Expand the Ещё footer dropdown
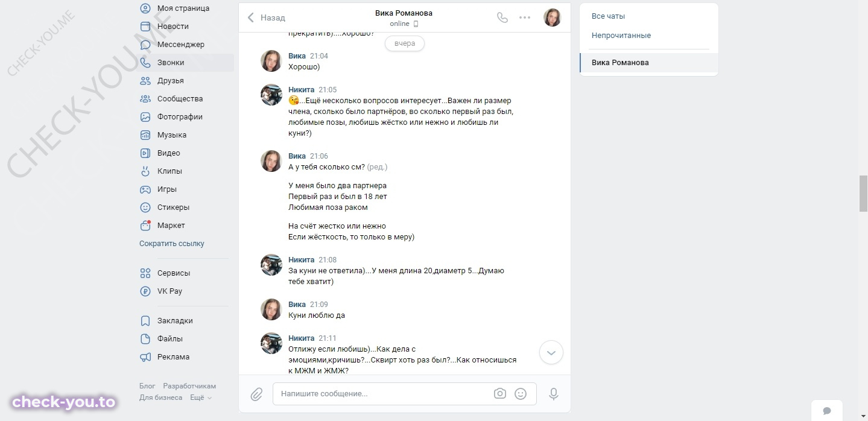Viewport: 868px width, 421px height. coord(201,397)
